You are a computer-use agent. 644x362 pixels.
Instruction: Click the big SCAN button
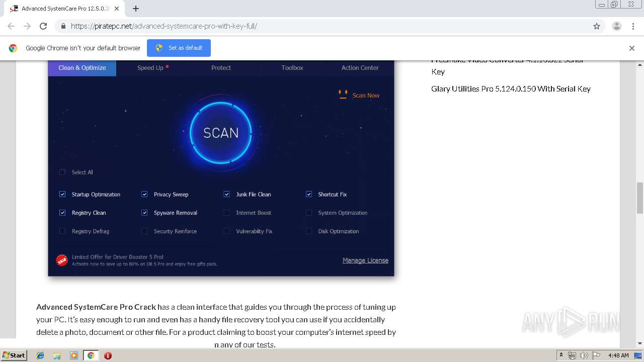click(x=221, y=133)
